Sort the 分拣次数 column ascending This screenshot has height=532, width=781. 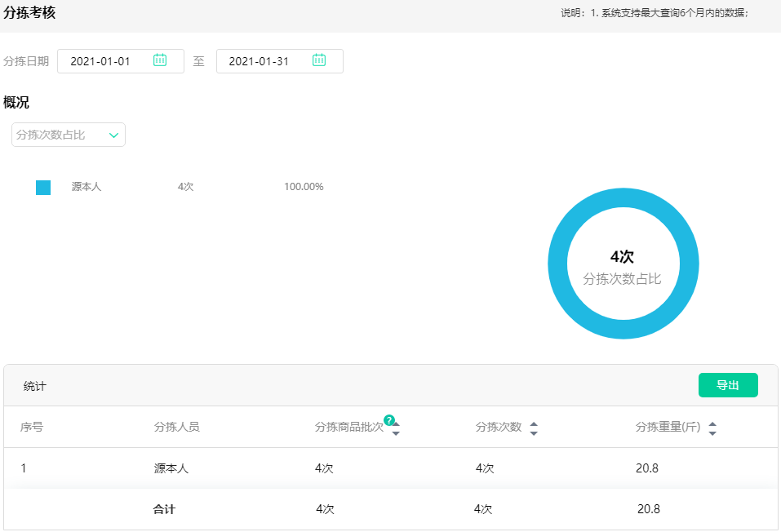tap(535, 423)
